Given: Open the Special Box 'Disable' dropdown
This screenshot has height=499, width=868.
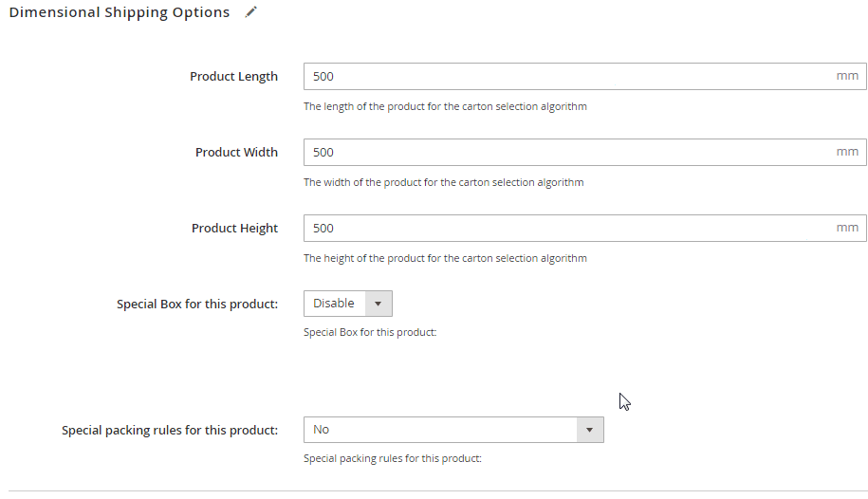Looking at the screenshot, I should [347, 304].
